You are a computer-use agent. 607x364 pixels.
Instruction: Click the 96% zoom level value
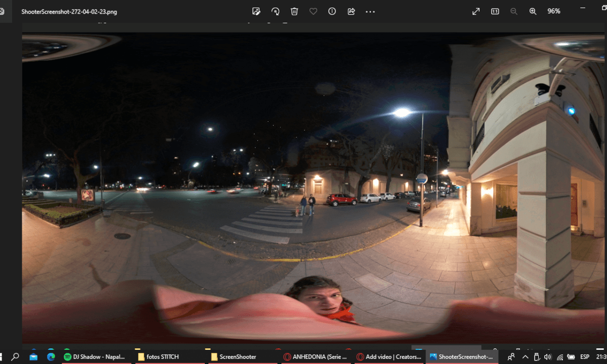(554, 11)
